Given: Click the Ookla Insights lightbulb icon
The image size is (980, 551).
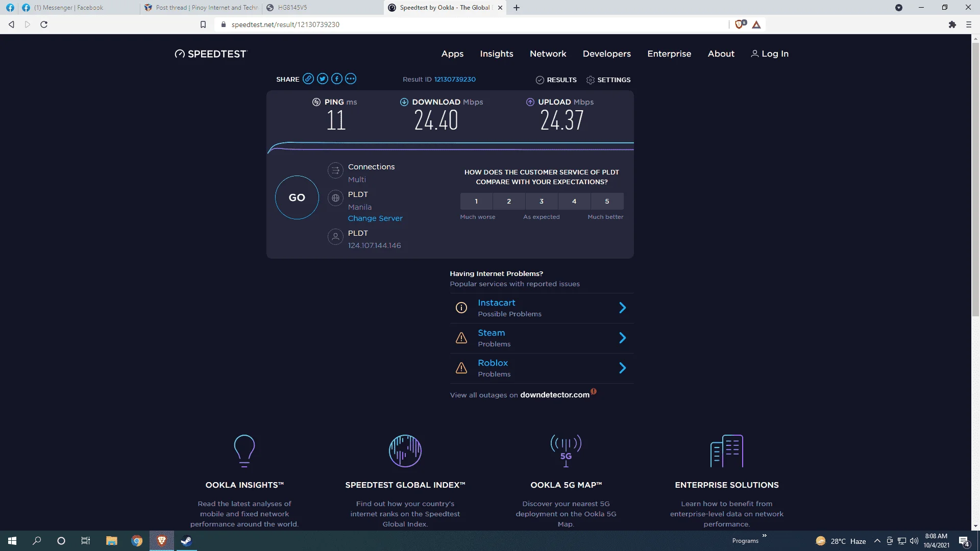Looking at the screenshot, I should coord(244,451).
